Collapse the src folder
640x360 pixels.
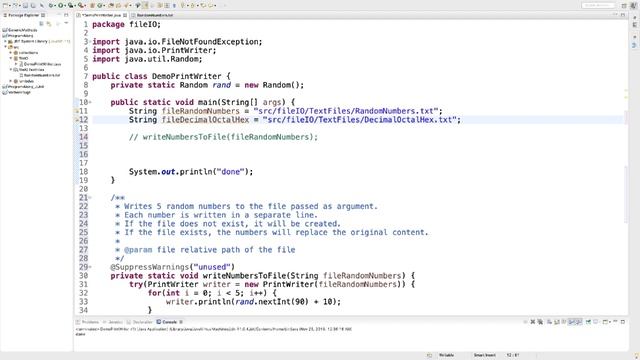[5, 47]
